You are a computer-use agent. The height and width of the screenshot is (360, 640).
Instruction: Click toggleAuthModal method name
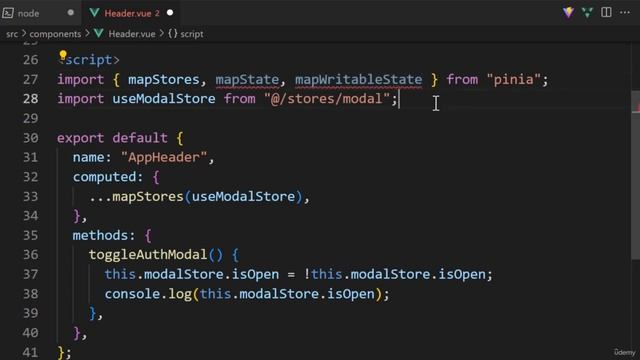tap(148, 255)
